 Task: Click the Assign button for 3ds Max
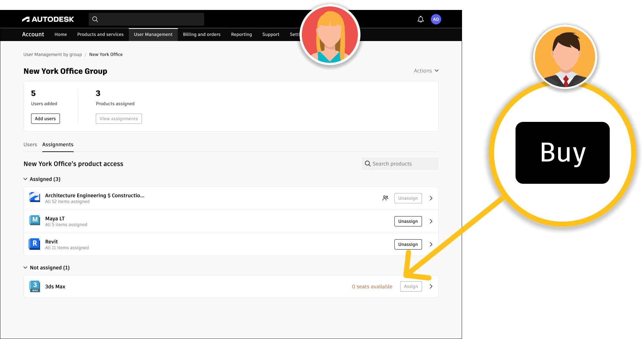coord(411,286)
